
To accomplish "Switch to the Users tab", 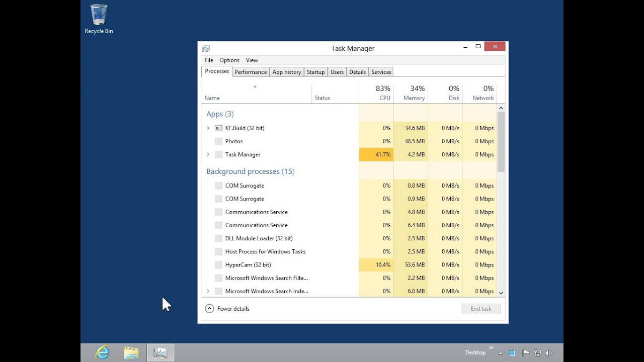I will point(337,72).
